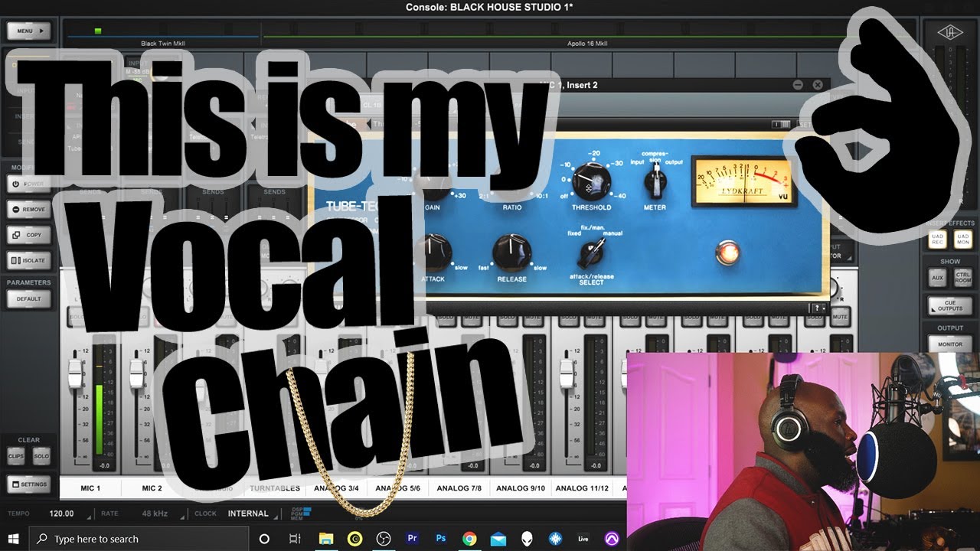
Task: Flip the attack/release SELECT switch
Action: click(592, 251)
